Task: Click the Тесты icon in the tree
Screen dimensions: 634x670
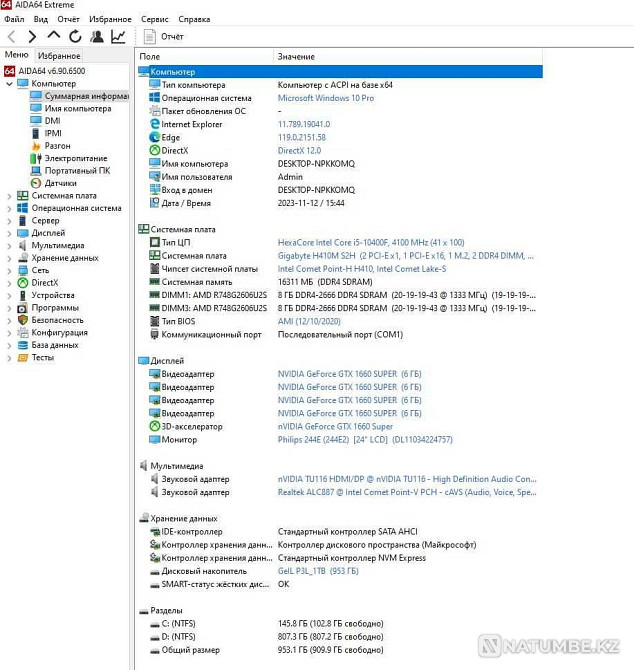Action: (x=23, y=357)
